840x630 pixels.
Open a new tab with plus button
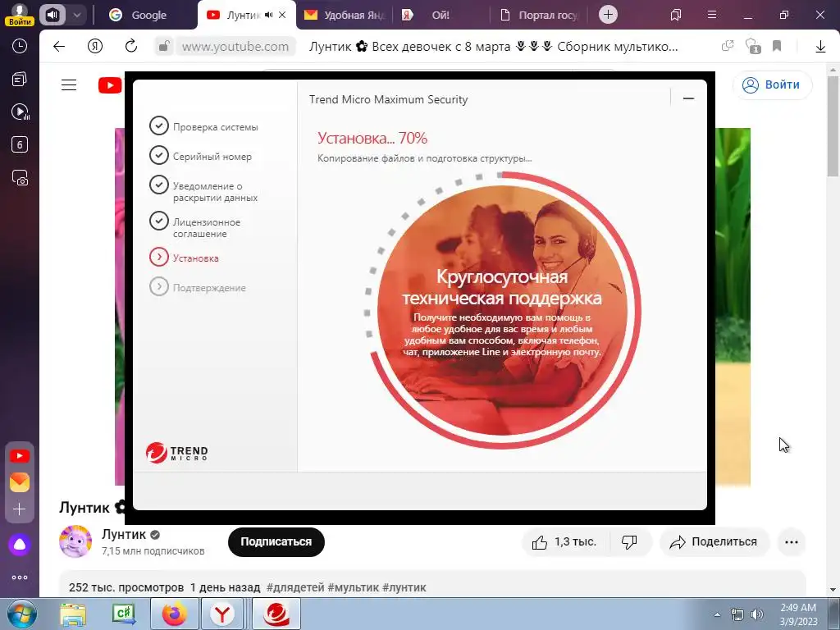[x=608, y=15]
